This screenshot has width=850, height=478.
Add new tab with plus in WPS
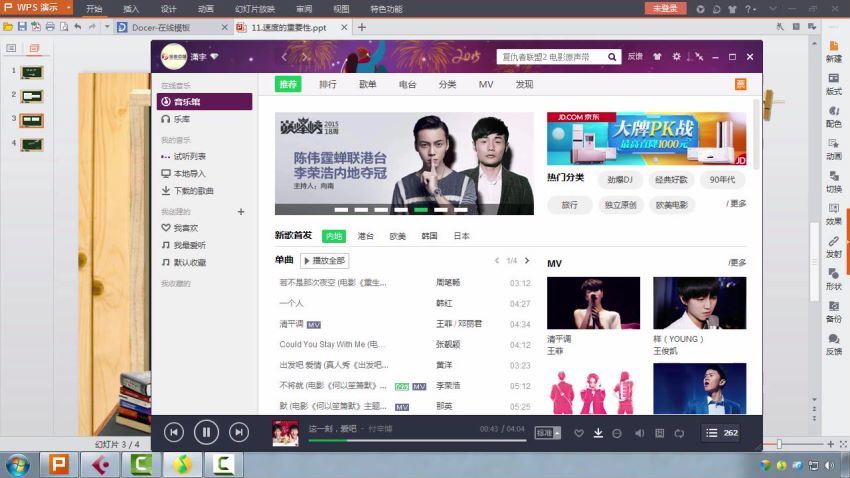coord(362,27)
